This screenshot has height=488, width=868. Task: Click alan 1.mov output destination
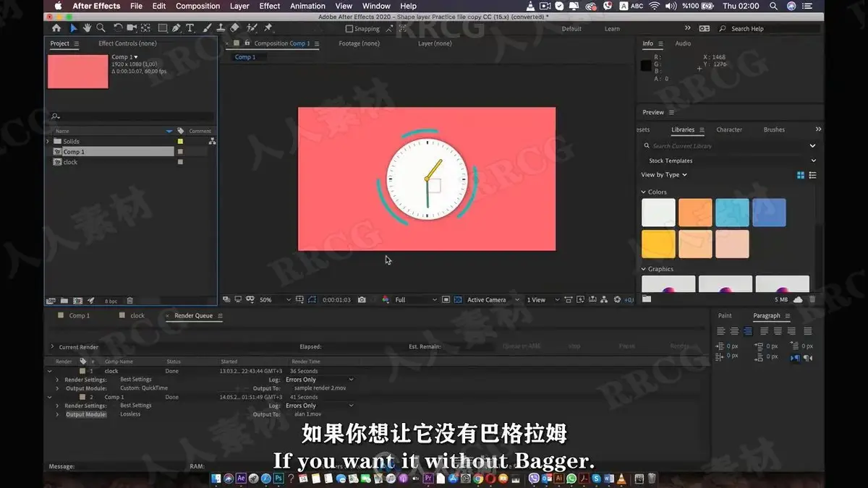click(x=307, y=414)
